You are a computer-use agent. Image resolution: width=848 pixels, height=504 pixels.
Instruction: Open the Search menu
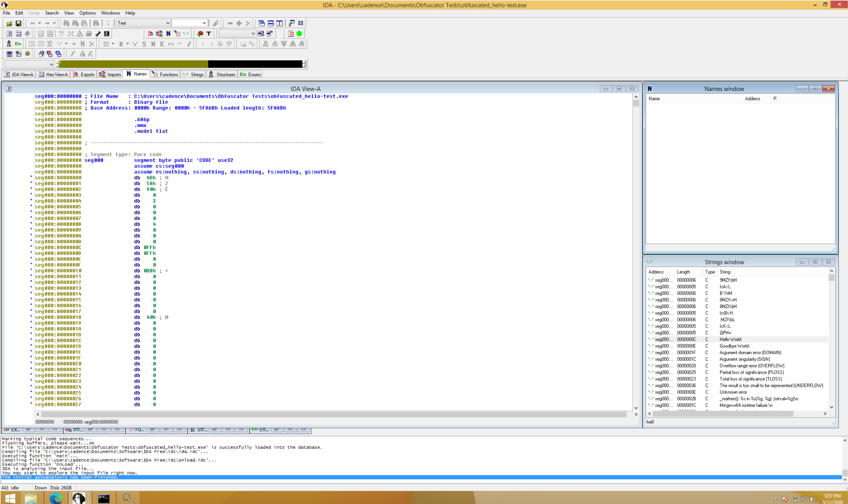tap(52, 13)
